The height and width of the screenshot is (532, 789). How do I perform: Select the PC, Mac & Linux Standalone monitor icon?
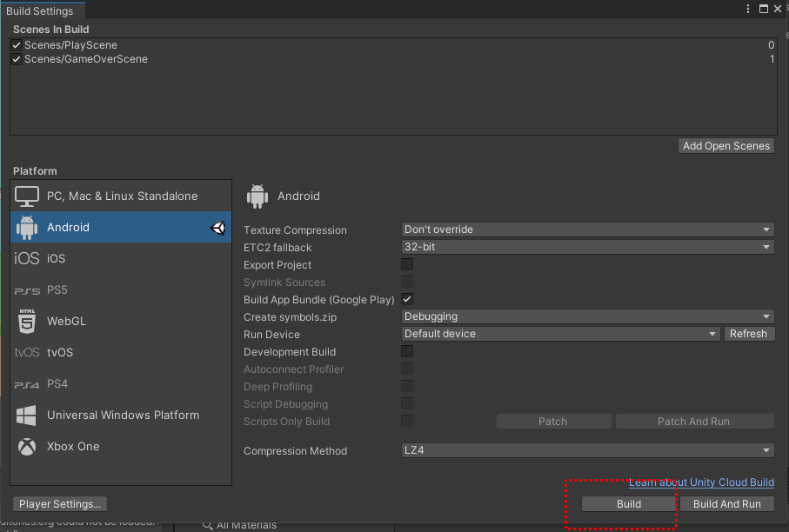coord(27,196)
